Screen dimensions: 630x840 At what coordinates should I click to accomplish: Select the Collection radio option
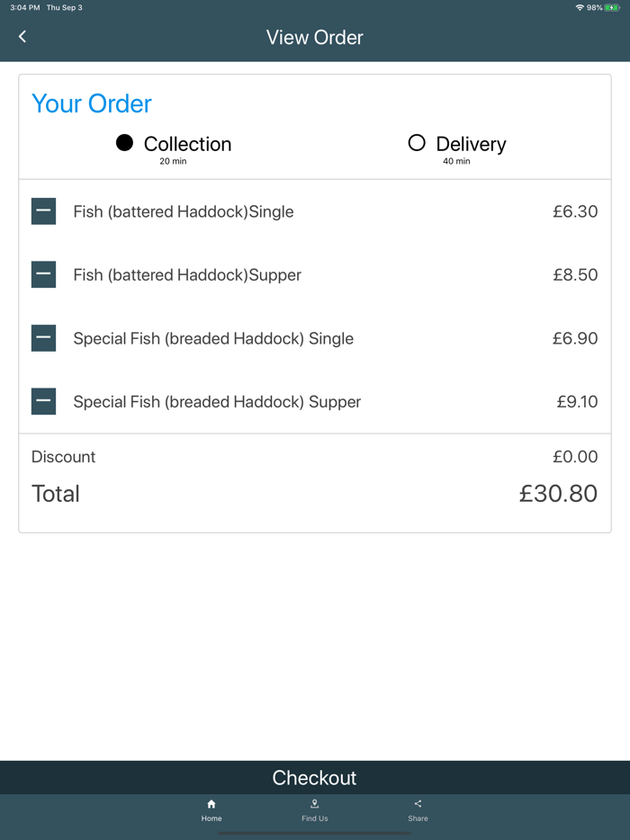click(125, 143)
